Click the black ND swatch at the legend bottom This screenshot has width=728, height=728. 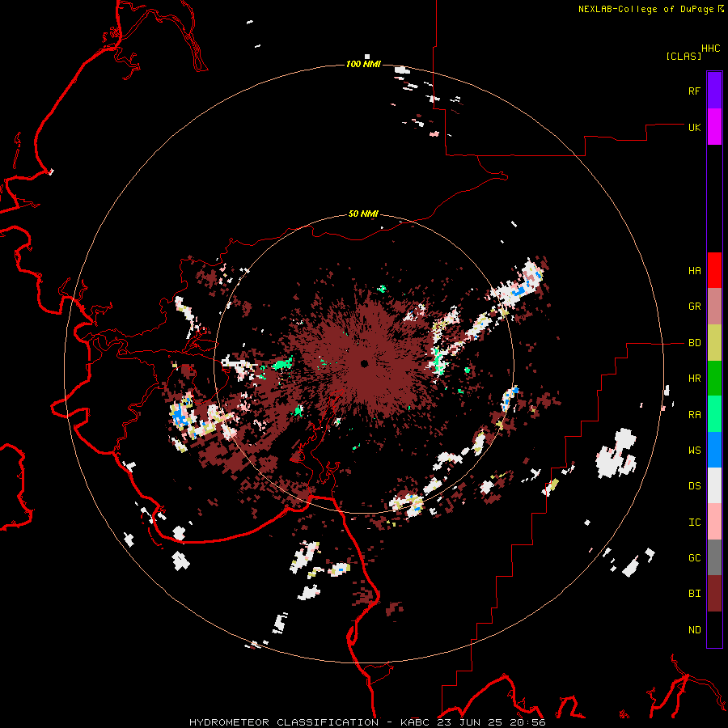[x=714, y=629]
